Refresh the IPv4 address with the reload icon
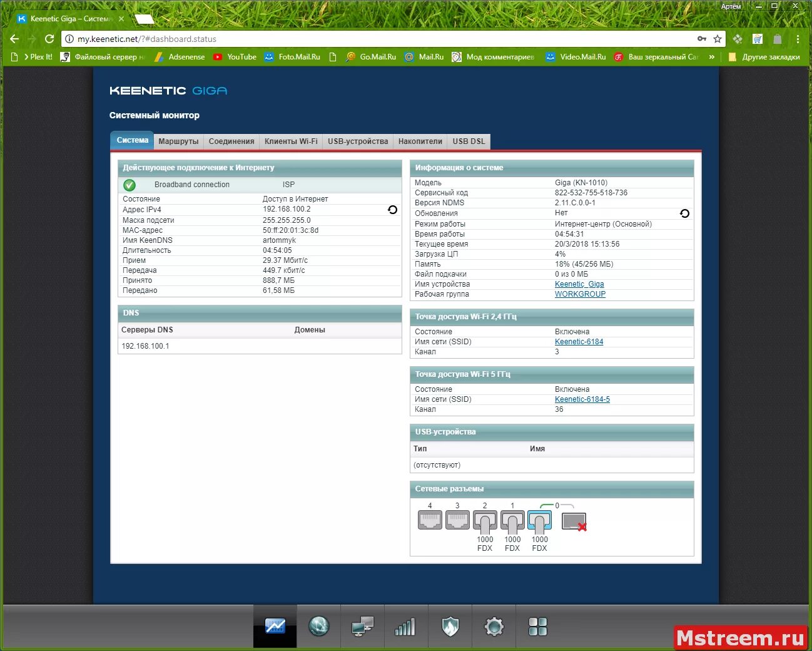Screen dimensions: 812x651 (x=392, y=210)
